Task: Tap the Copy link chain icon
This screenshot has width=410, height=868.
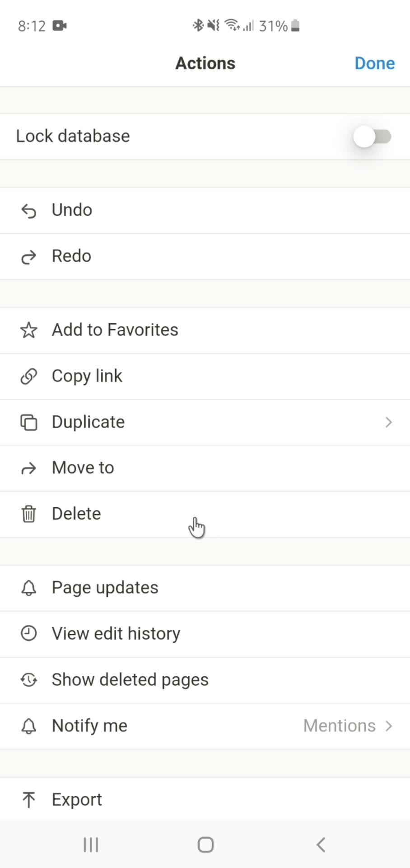Action: (x=28, y=376)
